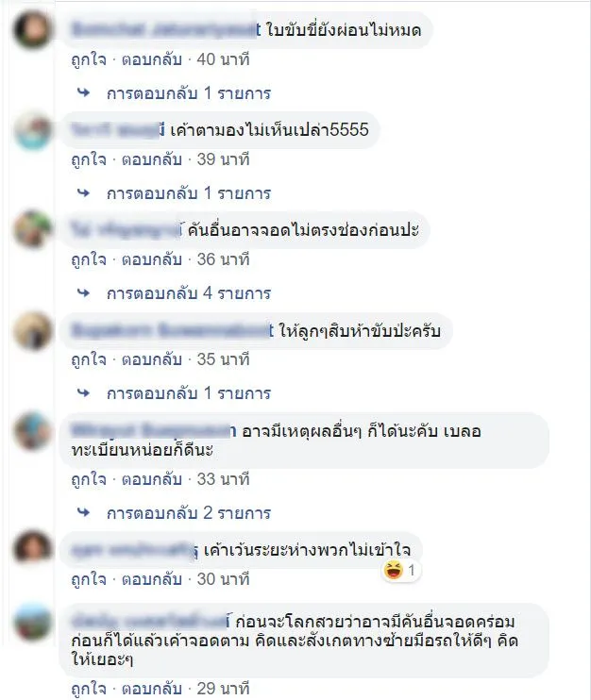Click reply arrow icon under 39 นาที comment
591x700 pixels.
tap(83, 192)
